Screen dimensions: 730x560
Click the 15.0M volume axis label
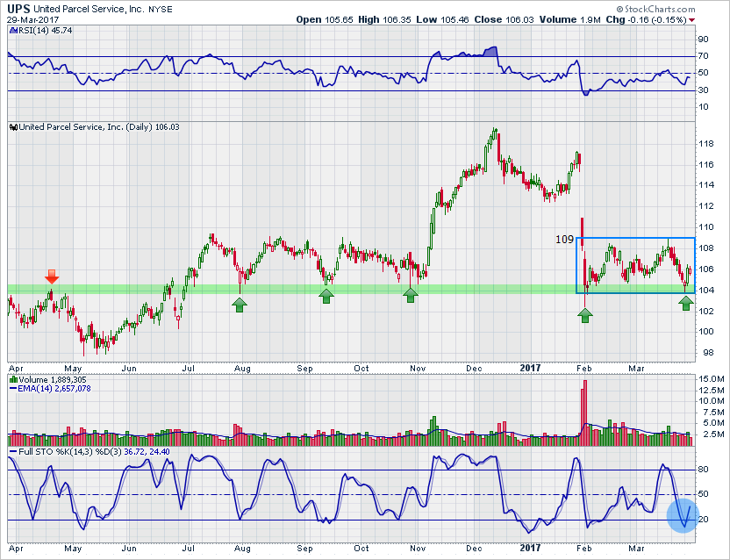711,379
